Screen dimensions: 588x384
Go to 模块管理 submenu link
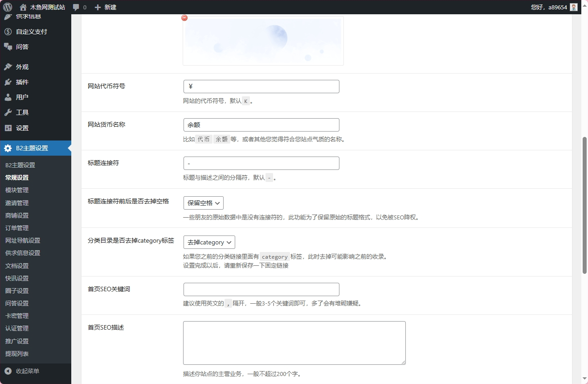17,190
